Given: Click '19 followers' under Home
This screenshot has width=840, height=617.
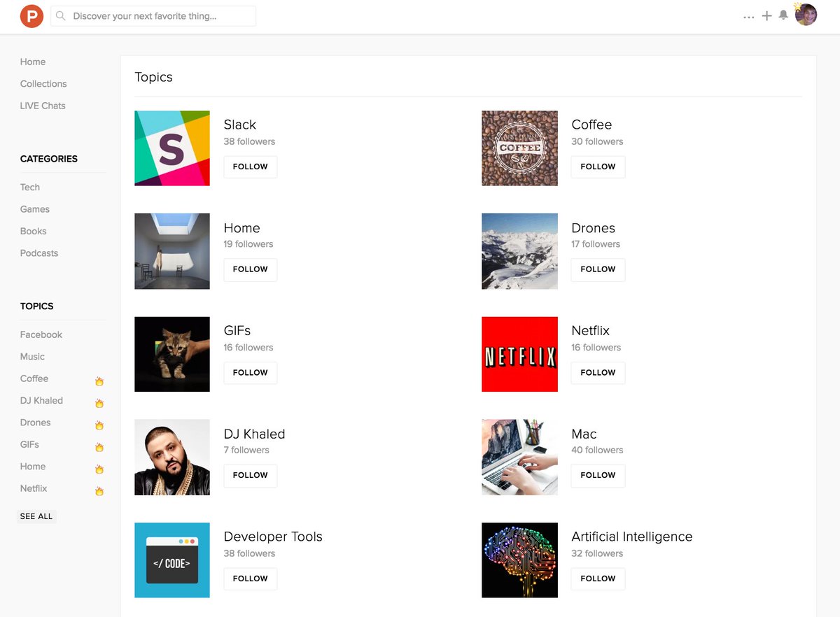Looking at the screenshot, I should pyautogui.click(x=248, y=244).
